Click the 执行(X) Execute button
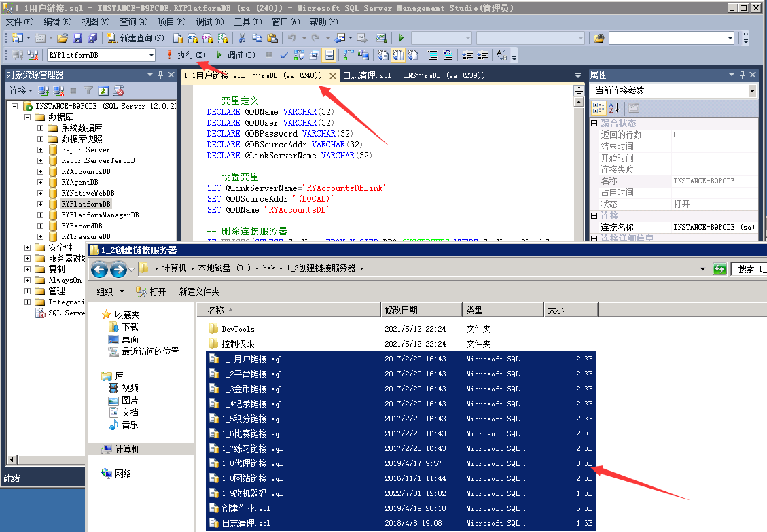Image resolution: width=767 pixels, height=532 pixels. coord(186,55)
